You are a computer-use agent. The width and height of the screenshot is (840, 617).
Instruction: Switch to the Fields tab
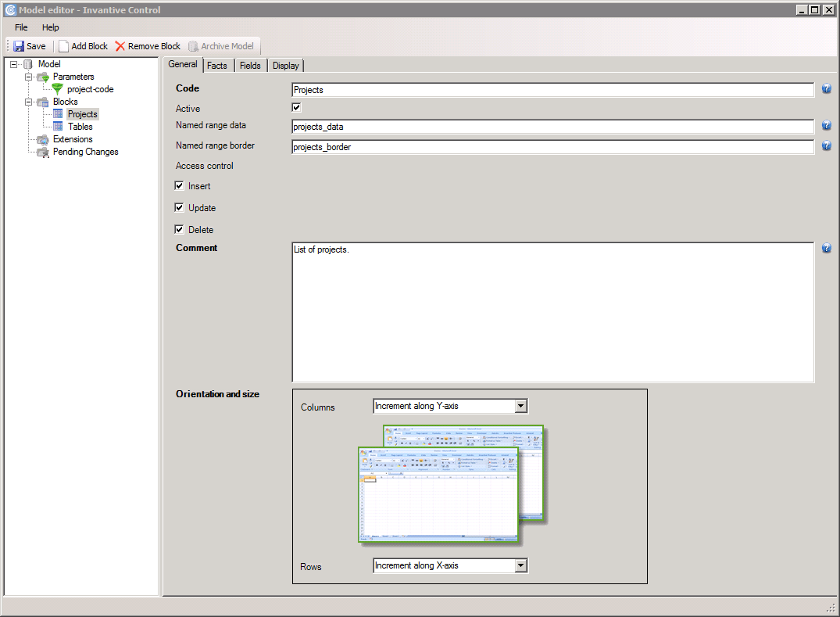[250, 66]
